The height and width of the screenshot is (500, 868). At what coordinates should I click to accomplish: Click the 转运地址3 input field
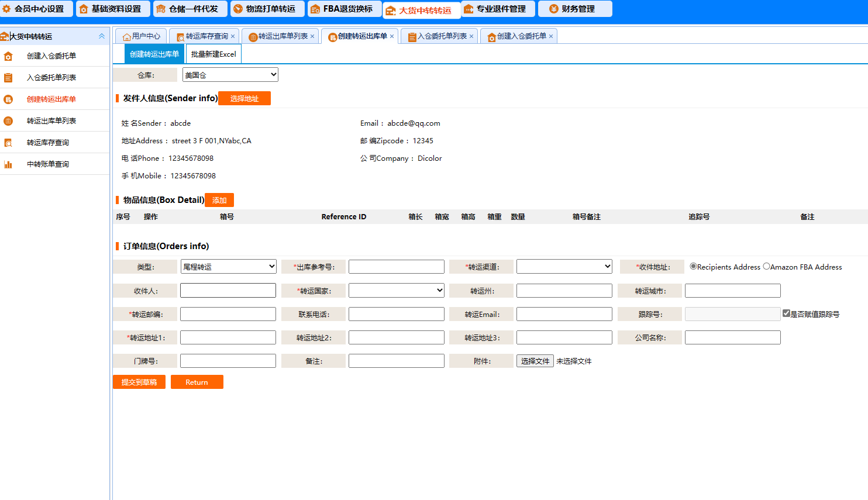(x=564, y=337)
